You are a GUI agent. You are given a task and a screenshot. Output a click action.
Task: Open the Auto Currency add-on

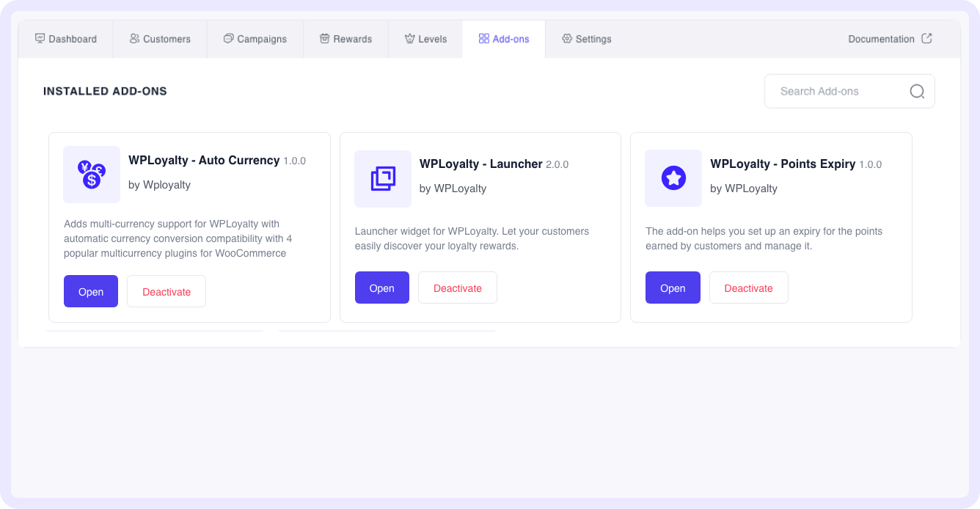tap(91, 291)
